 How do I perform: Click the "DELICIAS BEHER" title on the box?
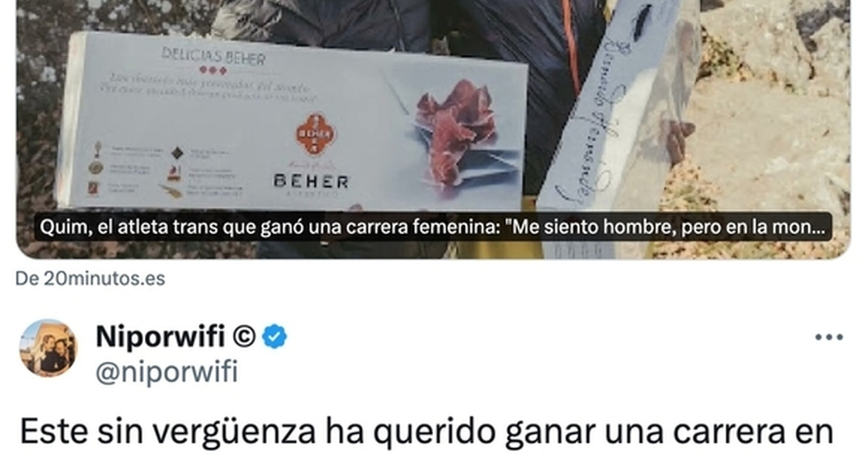pos(214,57)
